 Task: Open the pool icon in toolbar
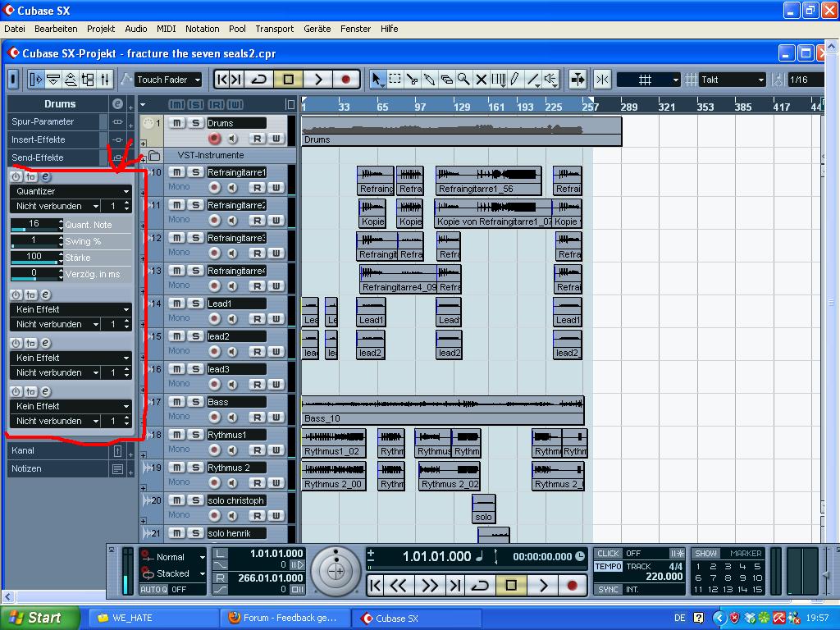[x=88, y=80]
